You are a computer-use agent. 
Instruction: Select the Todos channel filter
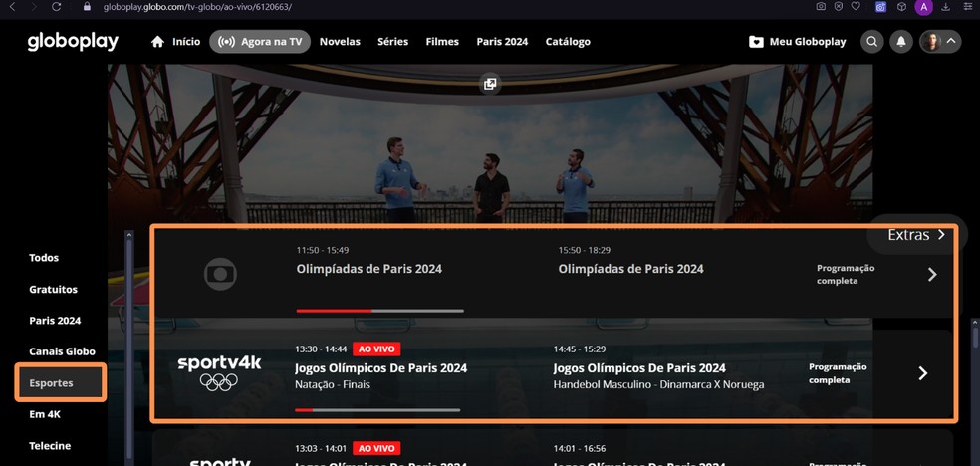(44, 257)
